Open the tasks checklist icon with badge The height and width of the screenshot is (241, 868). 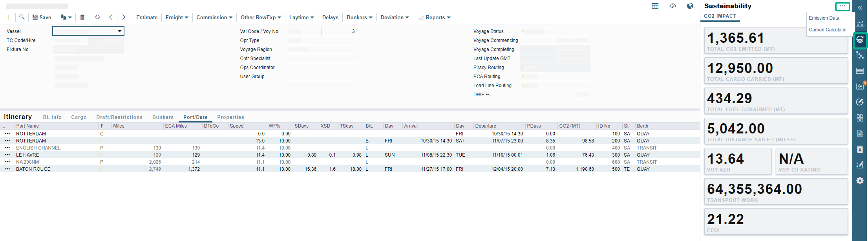(860, 86)
